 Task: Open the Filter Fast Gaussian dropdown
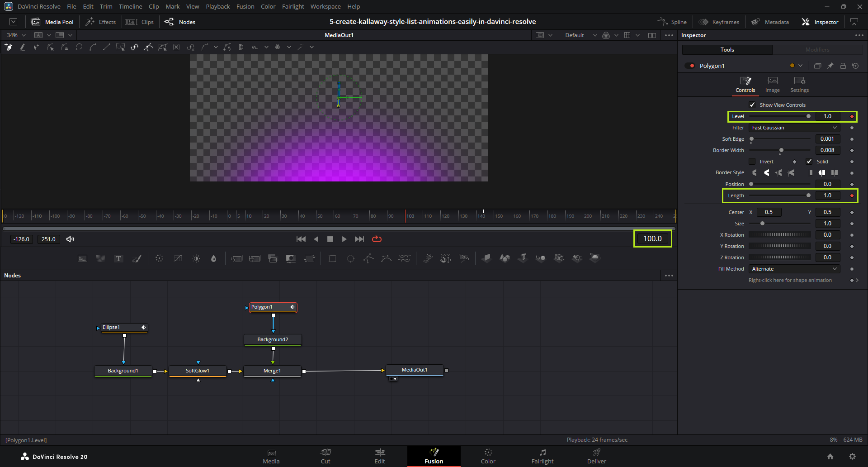pos(794,128)
